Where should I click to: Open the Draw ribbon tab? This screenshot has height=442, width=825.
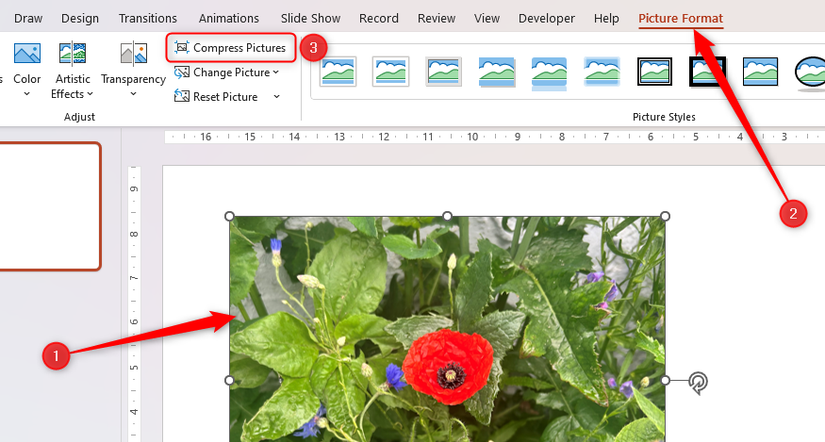click(x=28, y=18)
